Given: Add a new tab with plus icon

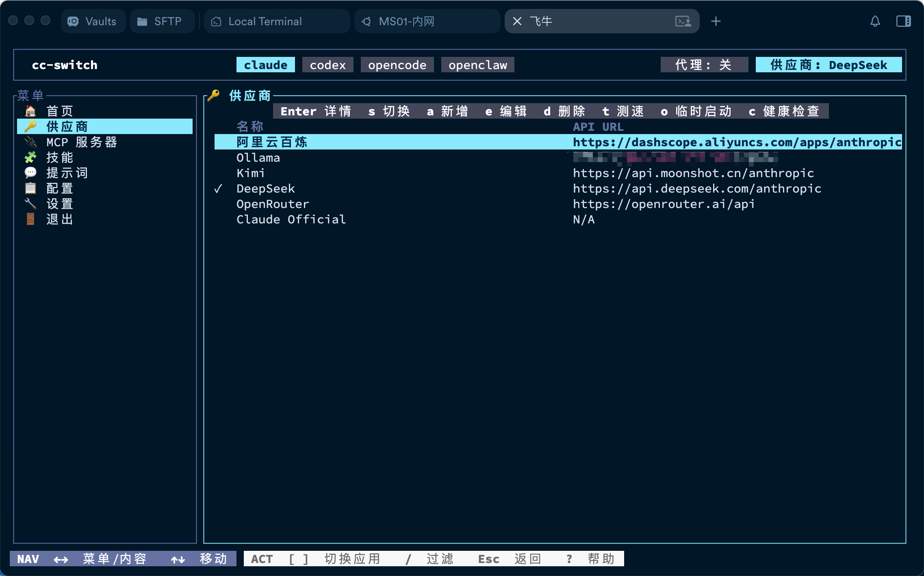Looking at the screenshot, I should tap(716, 21).
